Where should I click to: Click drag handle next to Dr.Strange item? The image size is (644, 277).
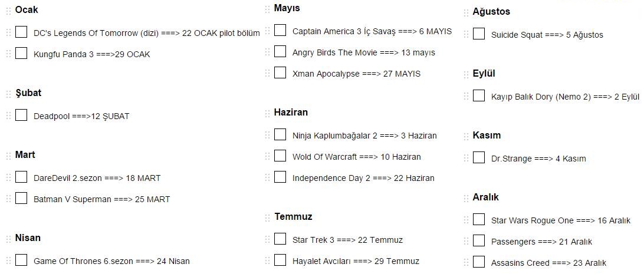click(466, 158)
